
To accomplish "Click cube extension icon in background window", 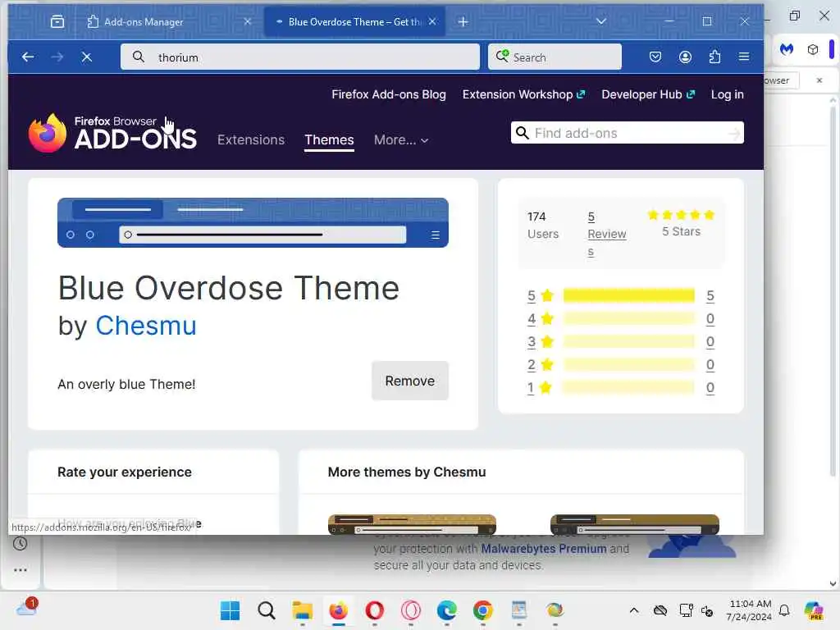I will pyautogui.click(x=813, y=50).
